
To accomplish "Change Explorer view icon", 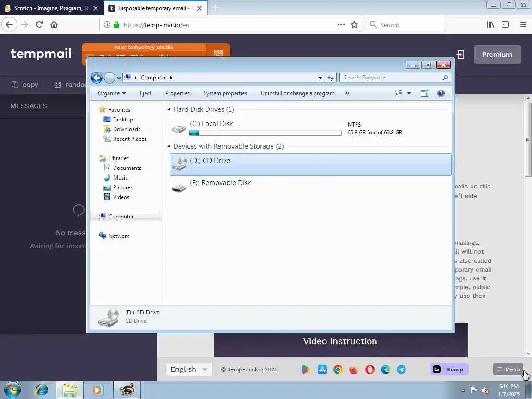I will click(399, 93).
